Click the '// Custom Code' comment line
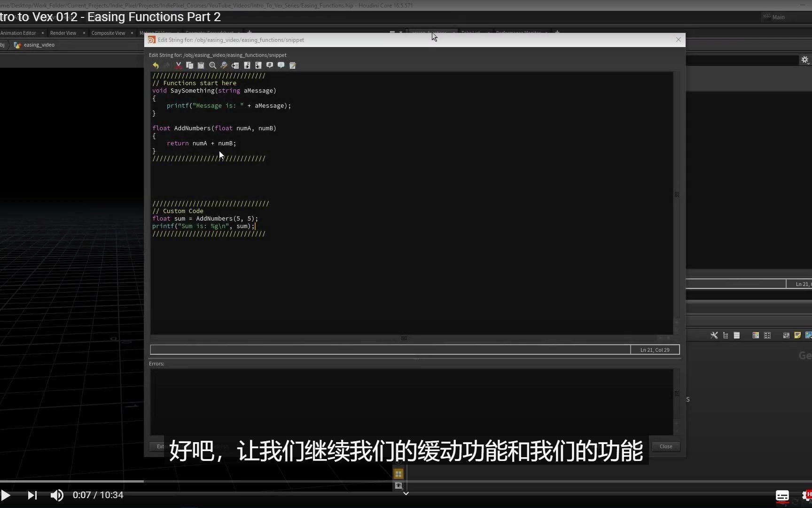The height and width of the screenshot is (508, 812). [178, 211]
